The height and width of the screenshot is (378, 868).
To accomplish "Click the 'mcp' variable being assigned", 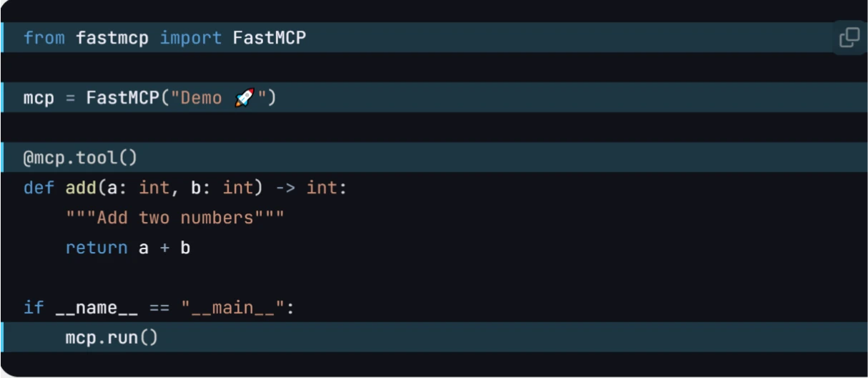I will (39, 98).
